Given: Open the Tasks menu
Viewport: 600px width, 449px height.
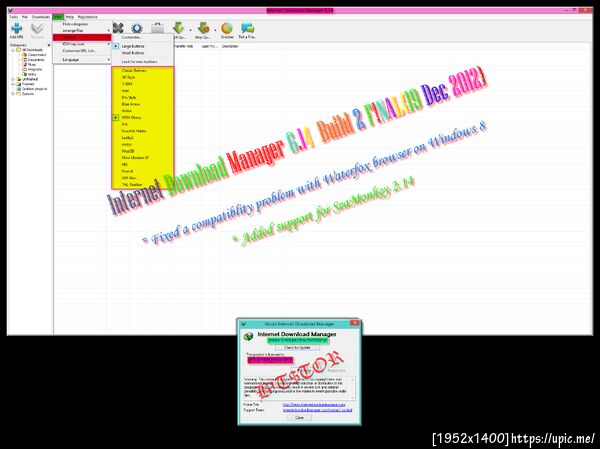Looking at the screenshot, I should [x=13, y=17].
